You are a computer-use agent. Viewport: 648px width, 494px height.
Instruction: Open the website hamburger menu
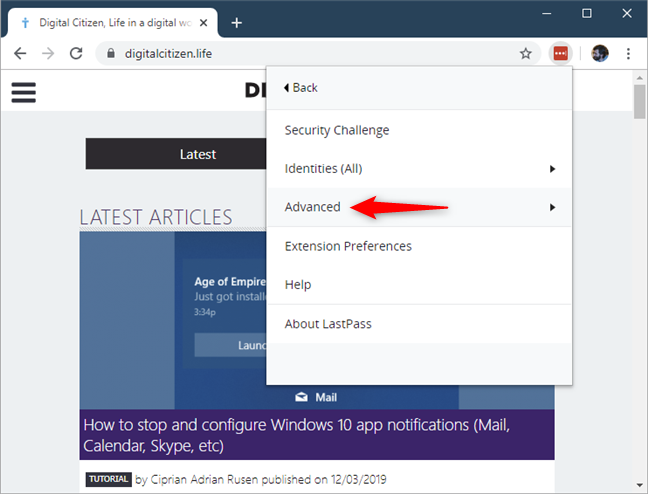pyautogui.click(x=24, y=92)
